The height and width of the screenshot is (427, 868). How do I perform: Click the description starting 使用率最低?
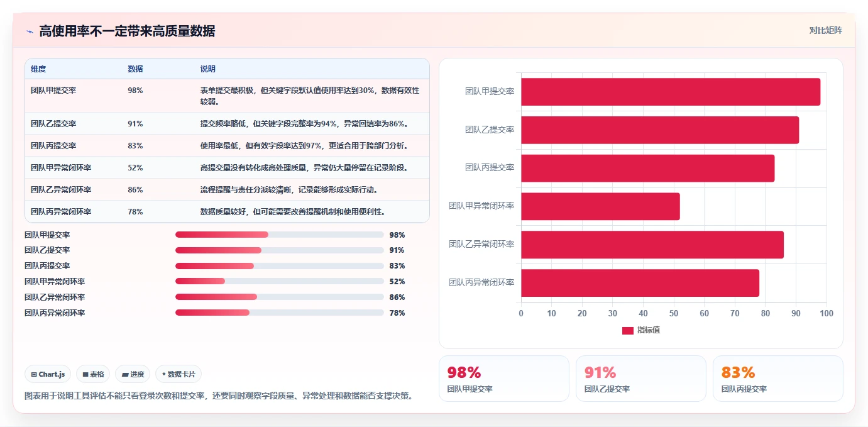304,146
